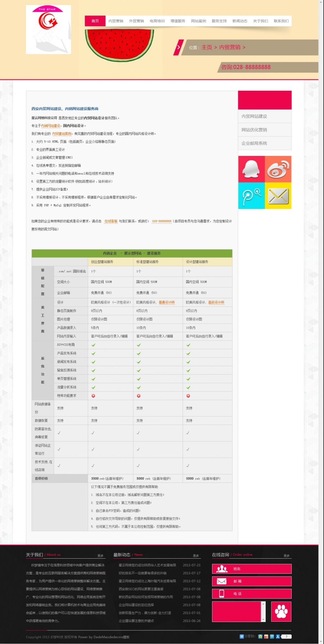Image resolution: width=324 pixels, height=644 pixels.
Task: Share to Qzone star icon
Action: pyautogui.click(x=260, y=636)
